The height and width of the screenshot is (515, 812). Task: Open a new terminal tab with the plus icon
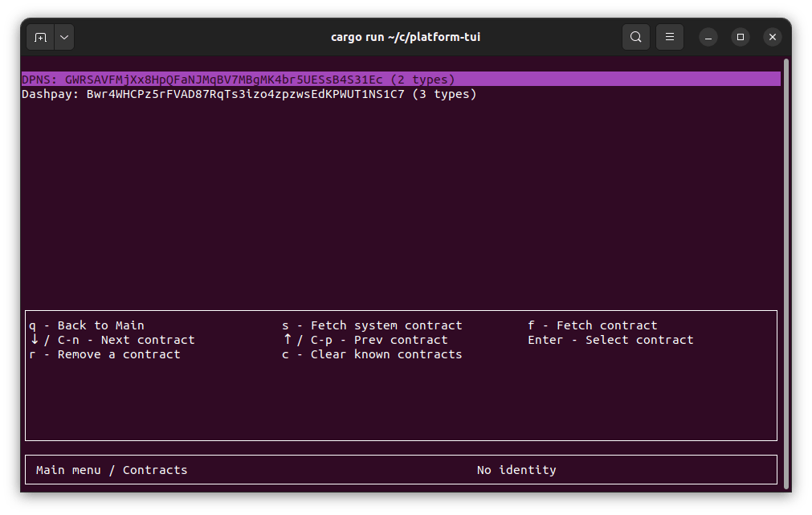pos(40,37)
